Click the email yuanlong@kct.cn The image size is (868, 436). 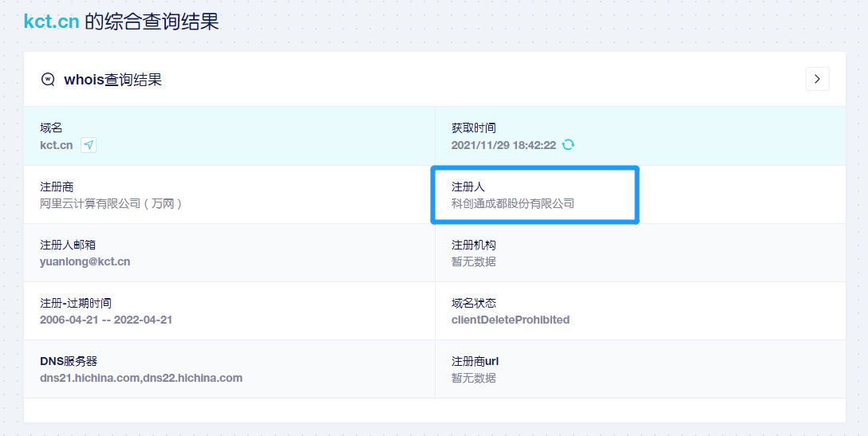click(85, 261)
